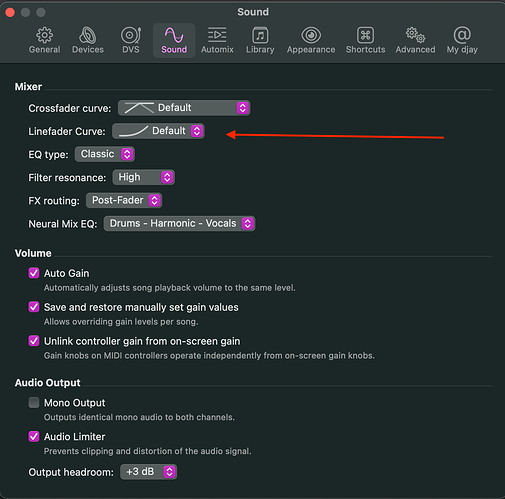Viewport: 505px width, 499px height.
Task: Click the red close window button
Action: [10, 12]
